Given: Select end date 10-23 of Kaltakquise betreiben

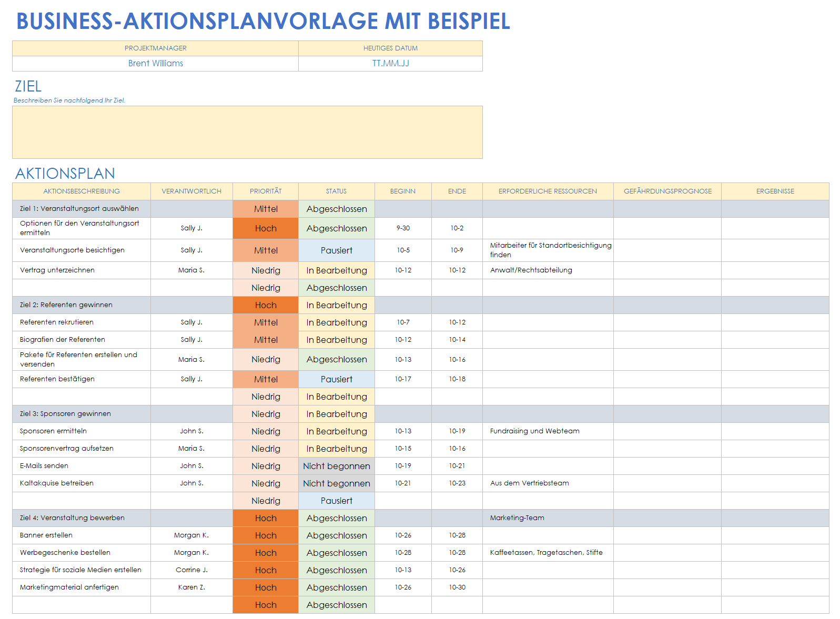Looking at the screenshot, I should 457,483.
